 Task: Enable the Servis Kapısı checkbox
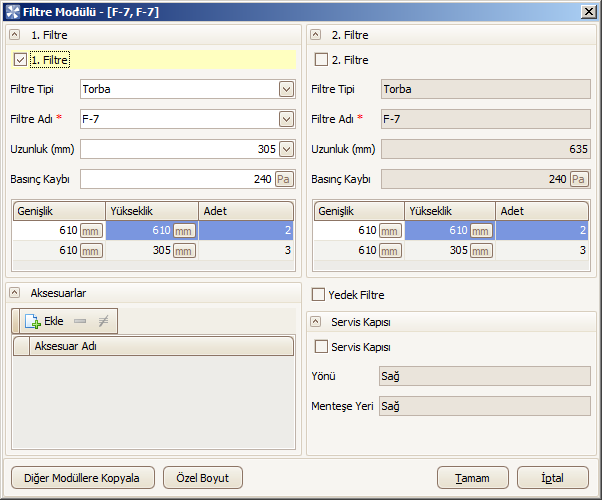(321, 347)
